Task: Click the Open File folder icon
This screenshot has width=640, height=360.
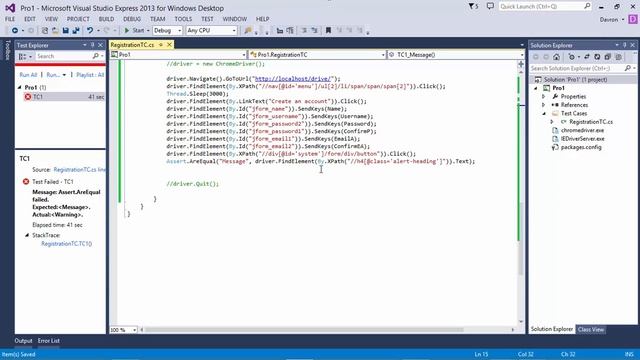Action: click(x=55, y=31)
